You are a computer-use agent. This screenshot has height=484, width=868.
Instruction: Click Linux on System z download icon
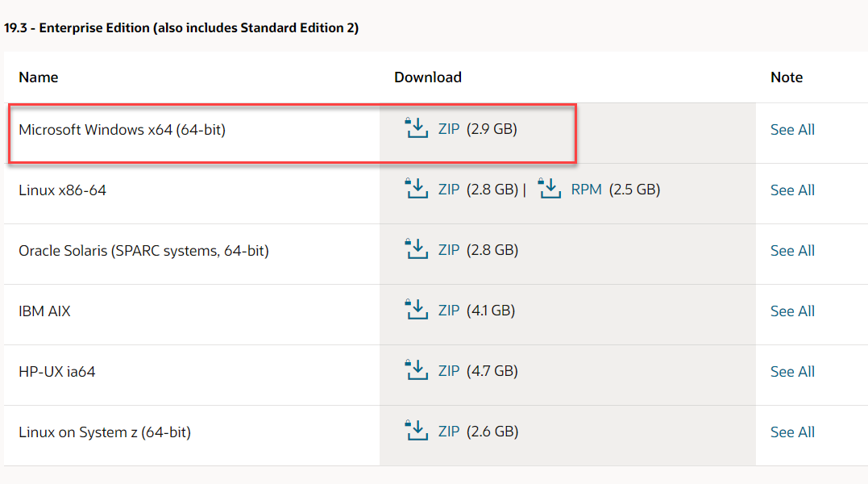(x=417, y=432)
